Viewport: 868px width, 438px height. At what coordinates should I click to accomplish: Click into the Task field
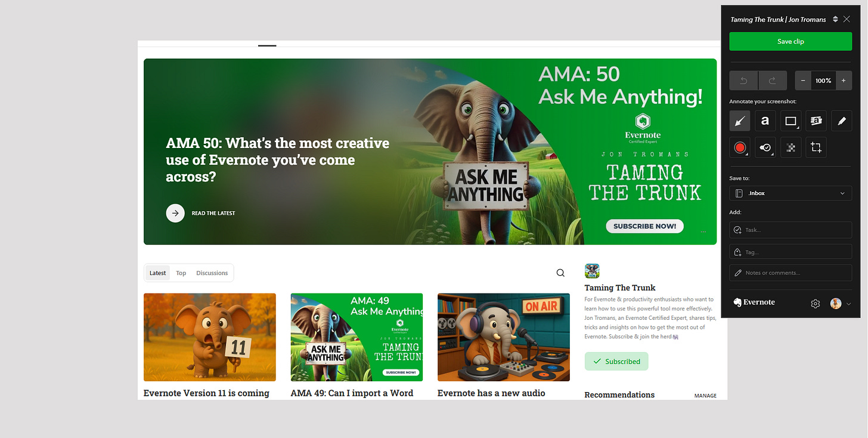click(x=790, y=230)
